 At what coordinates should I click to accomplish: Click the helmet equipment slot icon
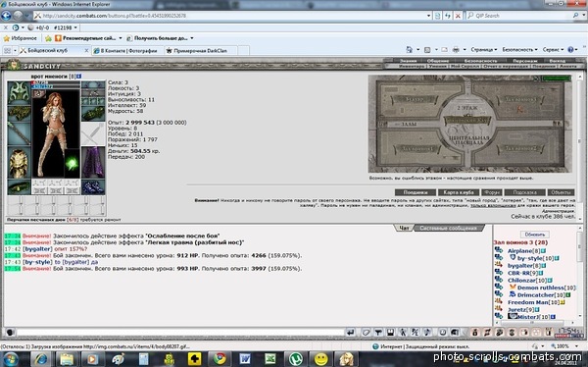[19, 93]
